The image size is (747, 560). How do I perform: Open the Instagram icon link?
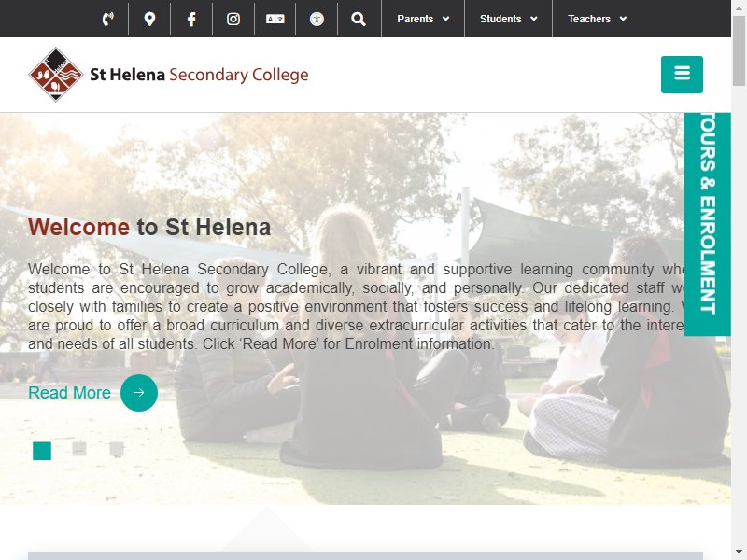pos(233,19)
